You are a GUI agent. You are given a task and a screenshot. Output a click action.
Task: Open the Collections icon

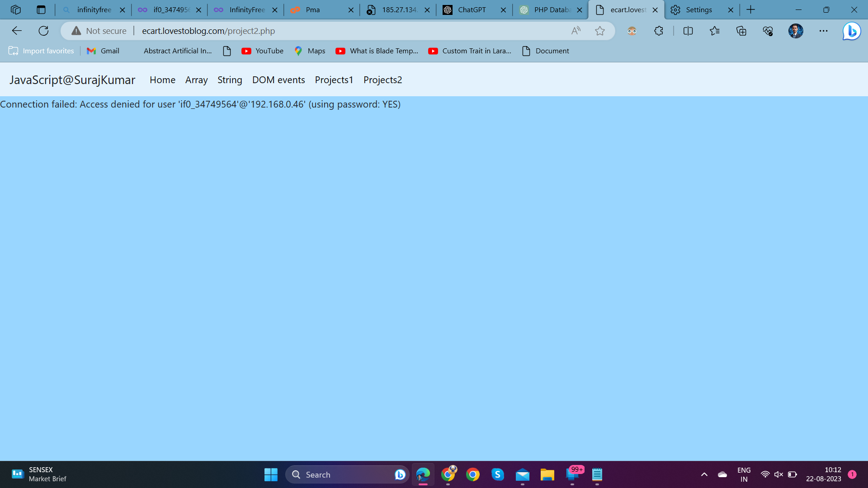(x=741, y=31)
